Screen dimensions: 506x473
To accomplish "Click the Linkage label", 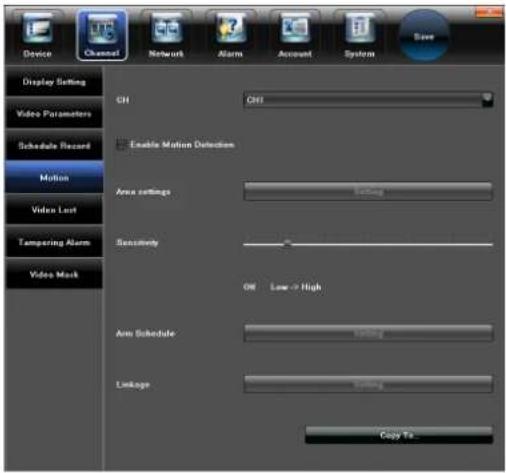I will (133, 385).
